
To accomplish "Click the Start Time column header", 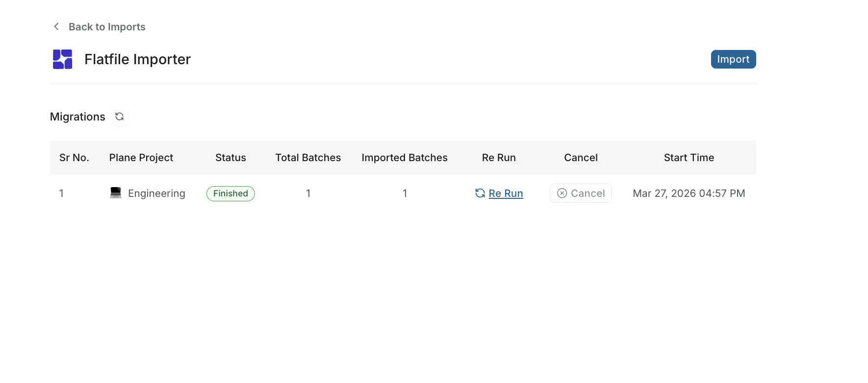I will click(x=689, y=158).
